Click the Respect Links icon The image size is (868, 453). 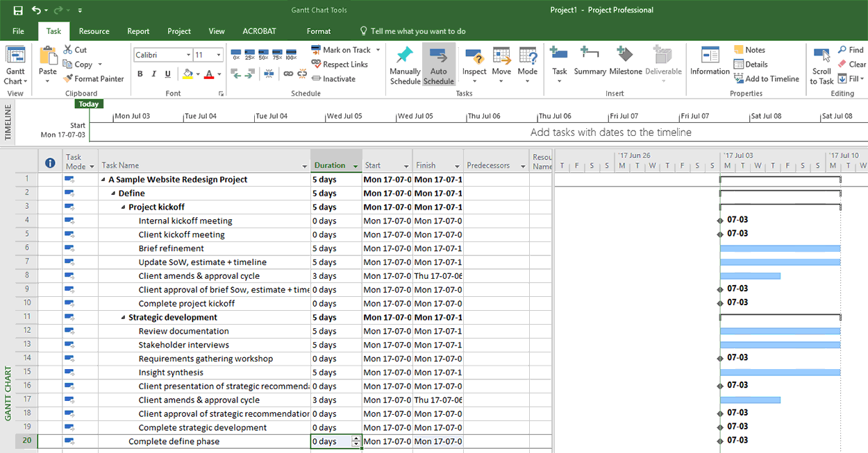click(316, 65)
